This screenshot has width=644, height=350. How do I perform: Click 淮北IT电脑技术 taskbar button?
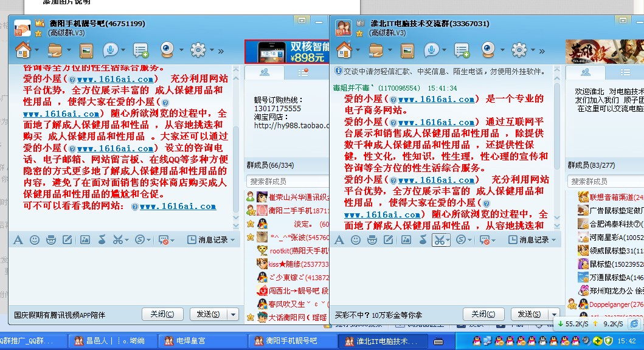click(382, 341)
